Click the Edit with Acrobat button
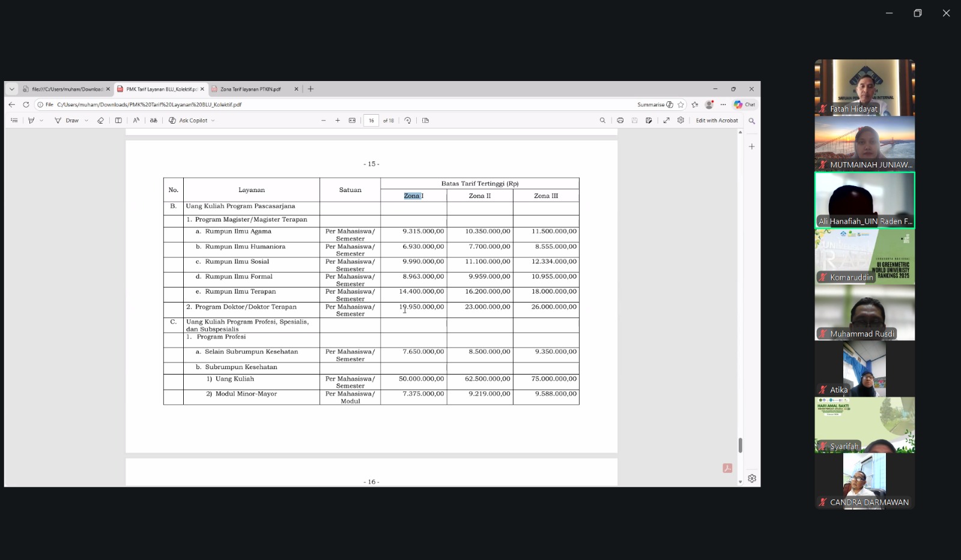The height and width of the screenshot is (560, 961). point(717,121)
